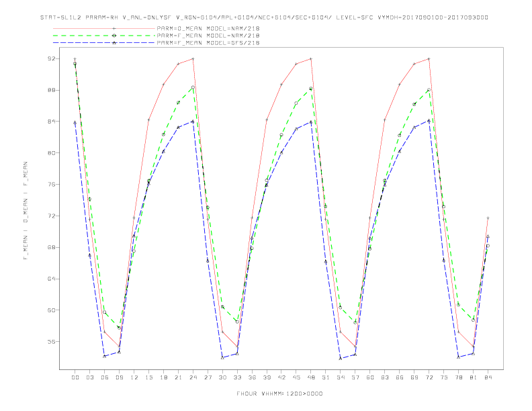Click x-axis tick label 54

tap(341, 377)
